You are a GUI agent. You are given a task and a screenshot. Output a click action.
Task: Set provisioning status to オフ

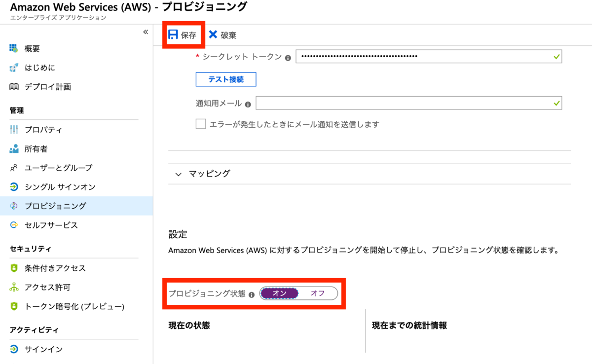point(318,293)
